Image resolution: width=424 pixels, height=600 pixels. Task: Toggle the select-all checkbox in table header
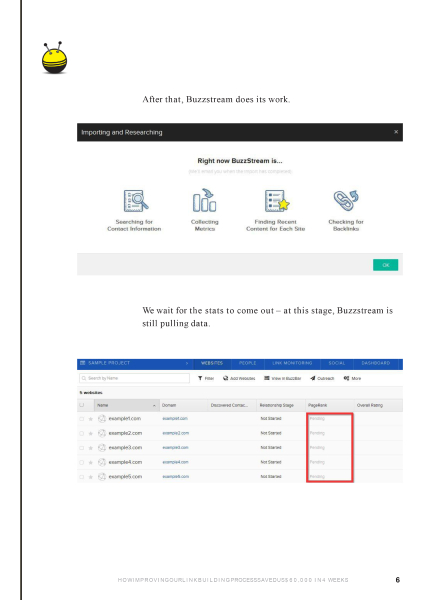click(x=82, y=405)
